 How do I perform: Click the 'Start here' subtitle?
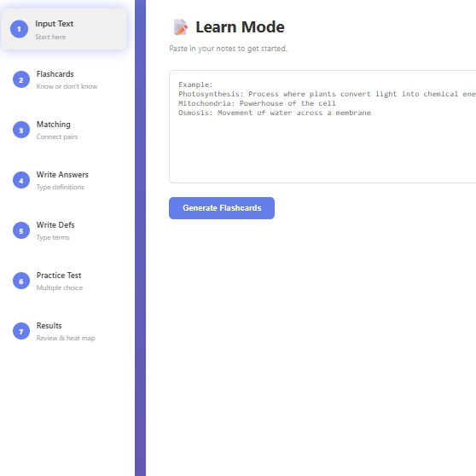click(x=50, y=37)
